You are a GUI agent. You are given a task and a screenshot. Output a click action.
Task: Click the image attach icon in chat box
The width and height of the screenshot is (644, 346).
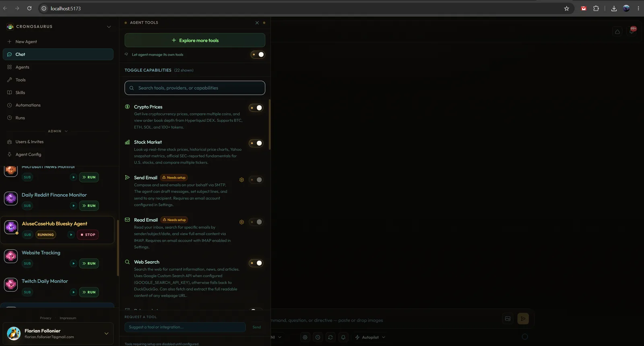pos(508,319)
